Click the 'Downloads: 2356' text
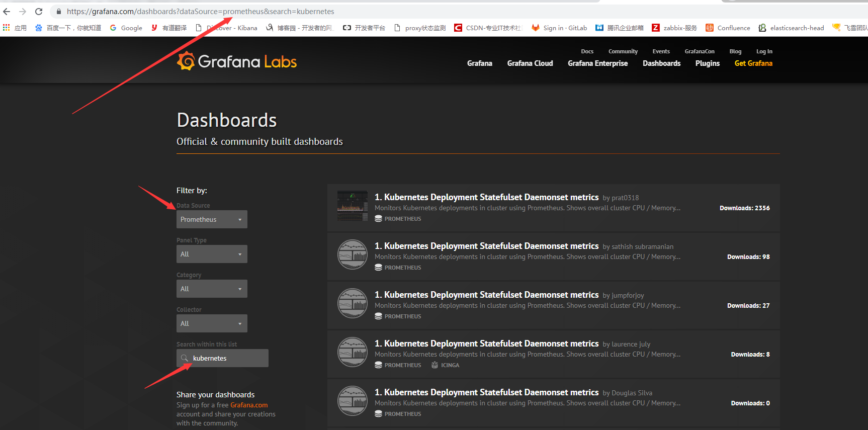 click(x=745, y=208)
